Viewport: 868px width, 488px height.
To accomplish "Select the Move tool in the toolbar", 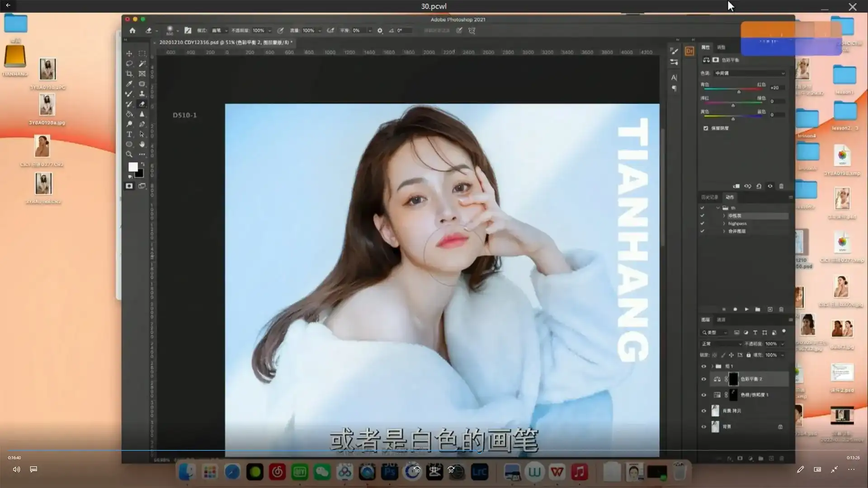I will coord(130,53).
